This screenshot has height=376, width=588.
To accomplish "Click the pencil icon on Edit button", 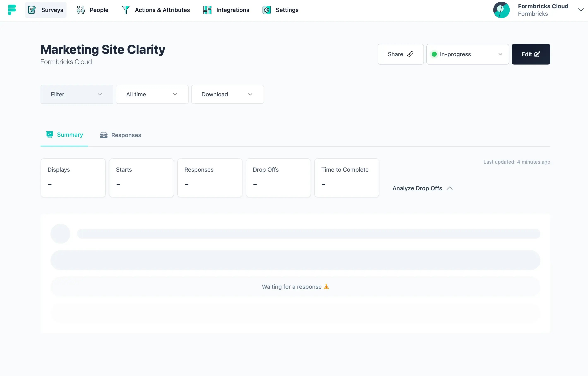I will pyautogui.click(x=537, y=54).
